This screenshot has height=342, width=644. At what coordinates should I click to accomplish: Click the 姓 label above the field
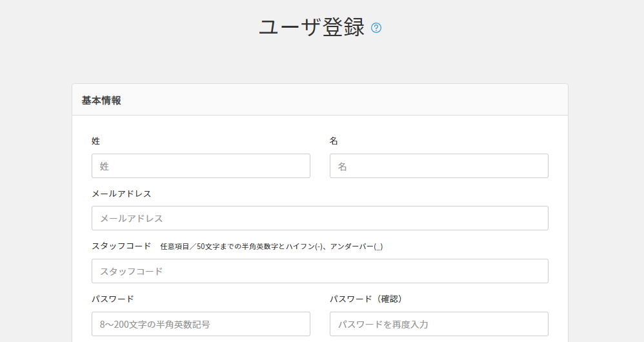click(x=96, y=141)
